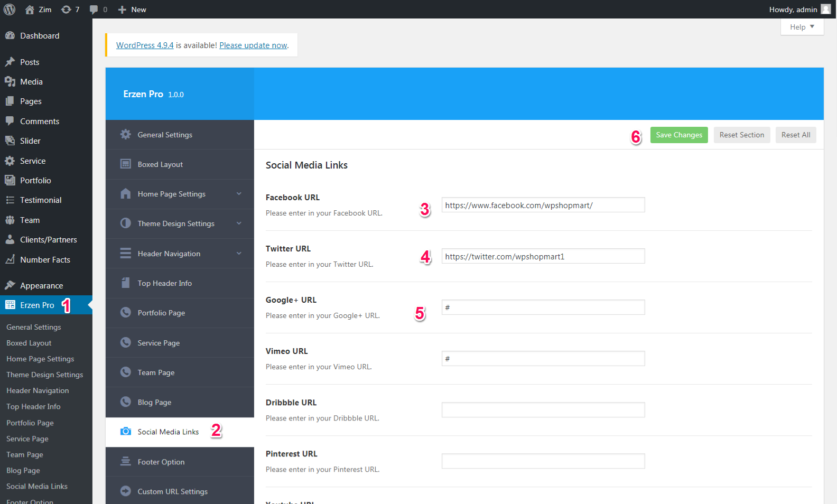Screen dimensions: 837x504
Task: Click the Testimonial list icon
Action: pyautogui.click(x=10, y=200)
